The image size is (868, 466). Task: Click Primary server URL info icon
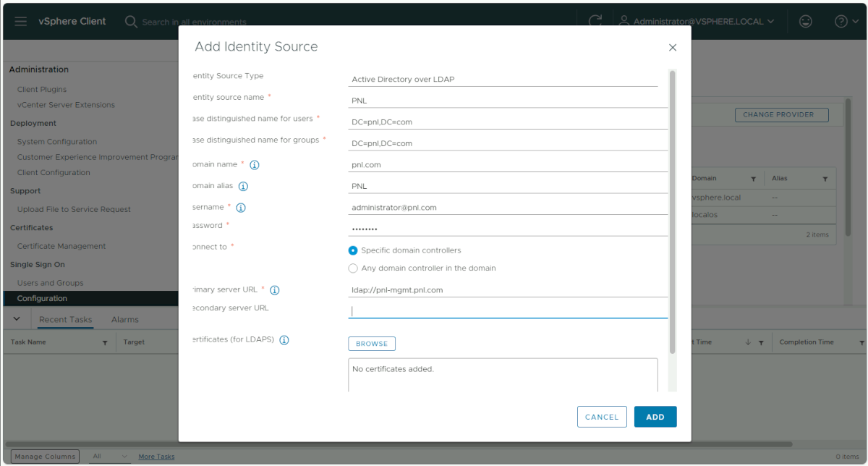(275, 290)
